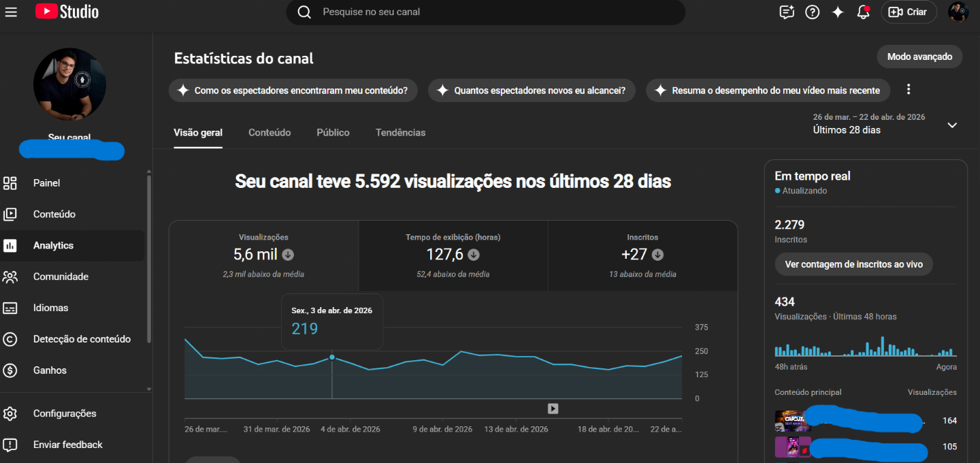Click the down arrow beside 127,6 hours
980x463 pixels.
[x=474, y=255]
